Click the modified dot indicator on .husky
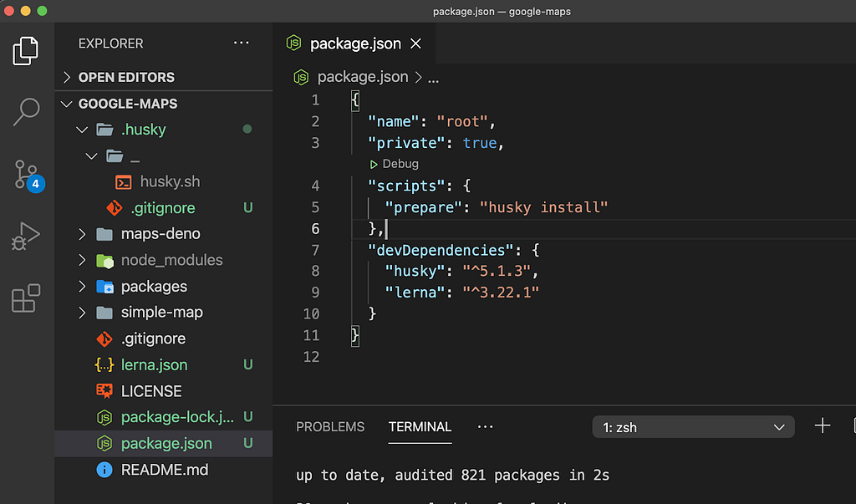Image resolution: width=856 pixels, height=504 pixels. point(247,130)
